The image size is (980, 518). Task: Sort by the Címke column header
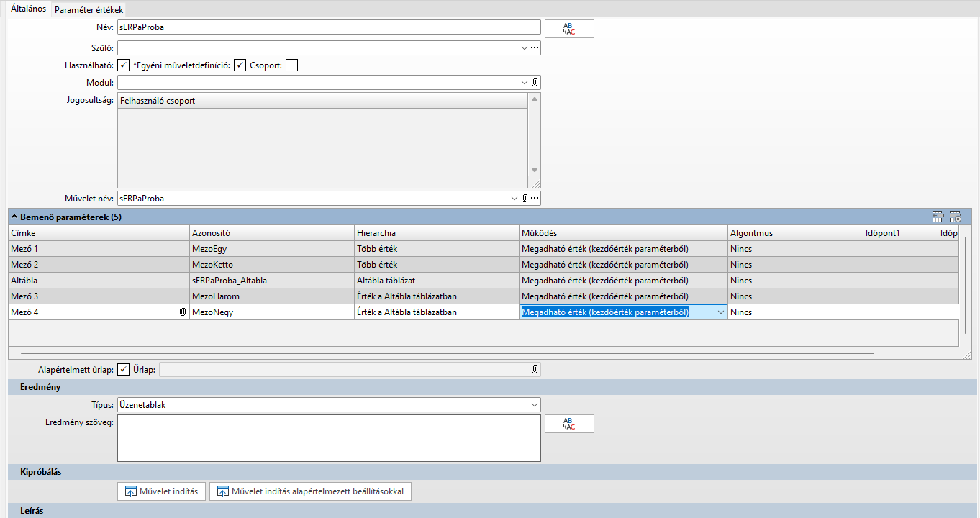click(99, 233)
